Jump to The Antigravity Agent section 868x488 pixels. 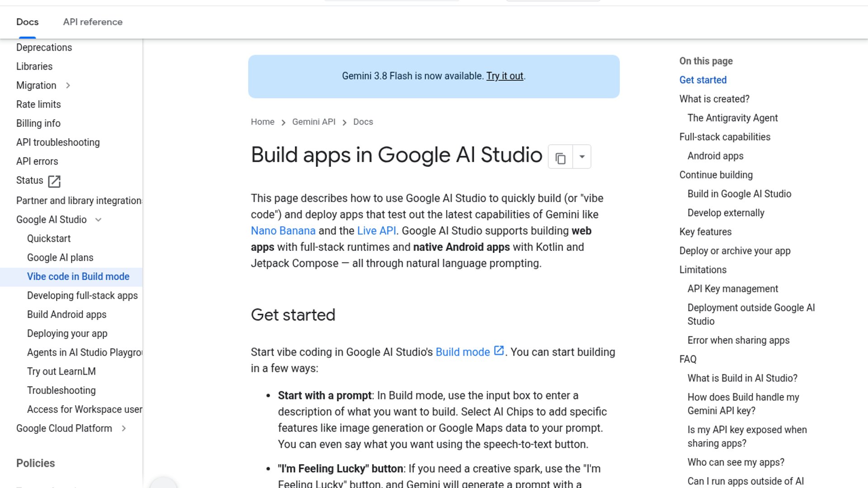[732, 118]
